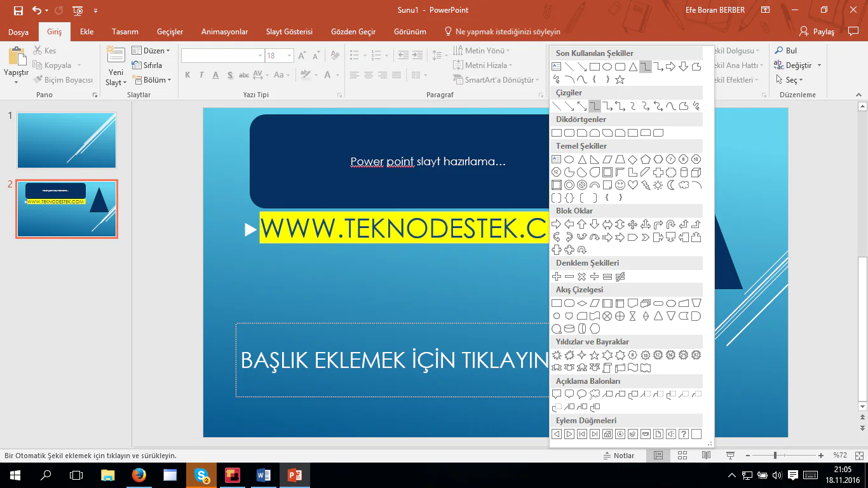This screenshot has width=868, height=488.
Task: Click the Sıfırla reset button
Action: pos(147,65)
